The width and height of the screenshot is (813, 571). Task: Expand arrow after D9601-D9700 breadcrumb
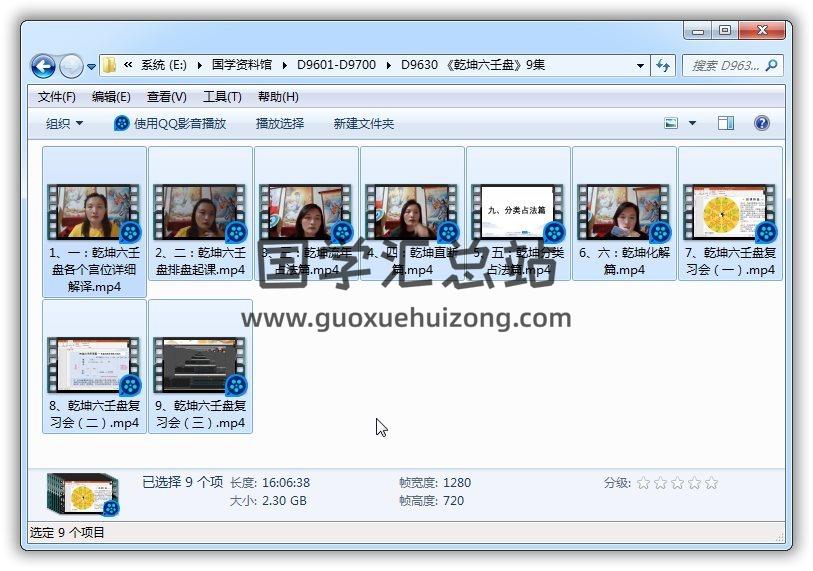click(x=388, y=65)
